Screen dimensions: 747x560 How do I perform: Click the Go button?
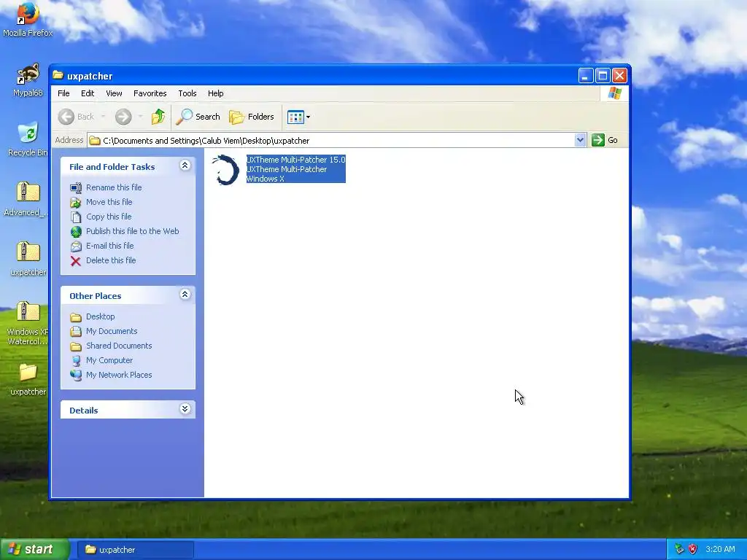(605, 140)
